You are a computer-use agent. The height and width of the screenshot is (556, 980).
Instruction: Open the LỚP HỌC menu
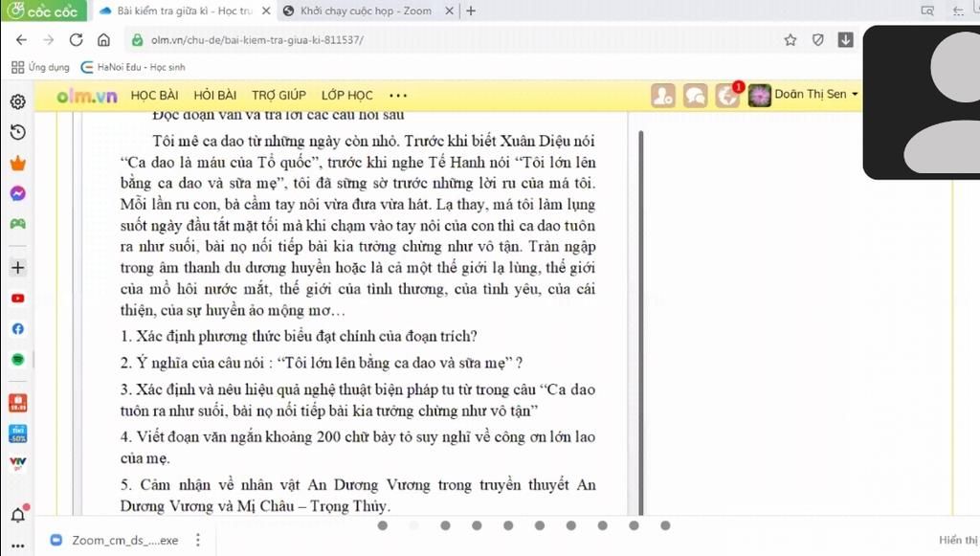point(346,95)
